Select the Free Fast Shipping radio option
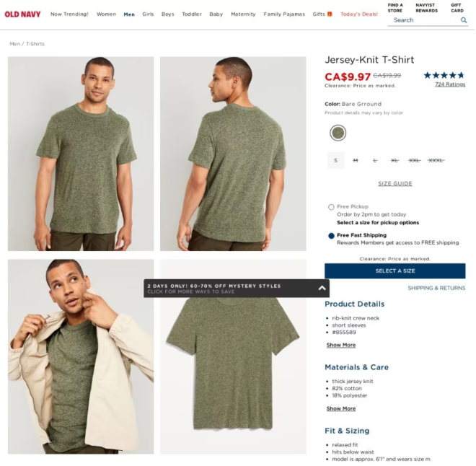The height and width of the screenshot is (466, 476). pos(332,236)
